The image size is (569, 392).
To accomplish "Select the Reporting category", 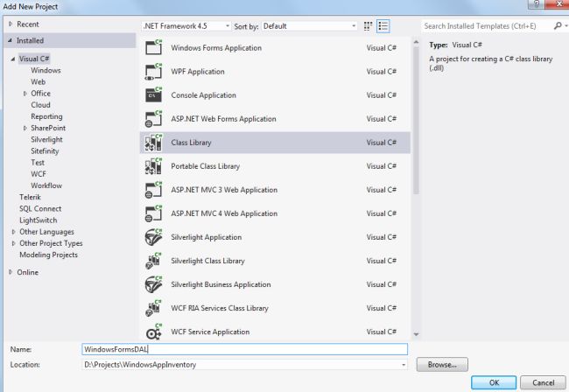I will click(x=46, y=116).
